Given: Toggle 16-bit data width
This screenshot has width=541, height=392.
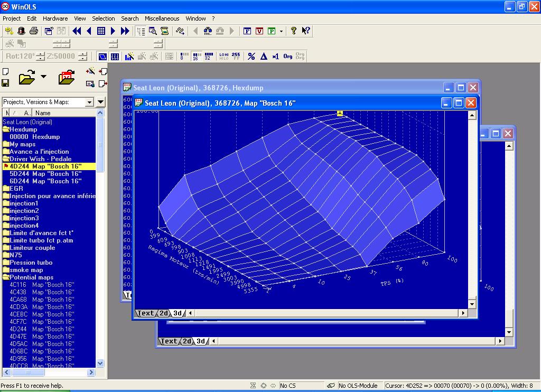Looking at the screenshot, I should click(x=197, y=56).
